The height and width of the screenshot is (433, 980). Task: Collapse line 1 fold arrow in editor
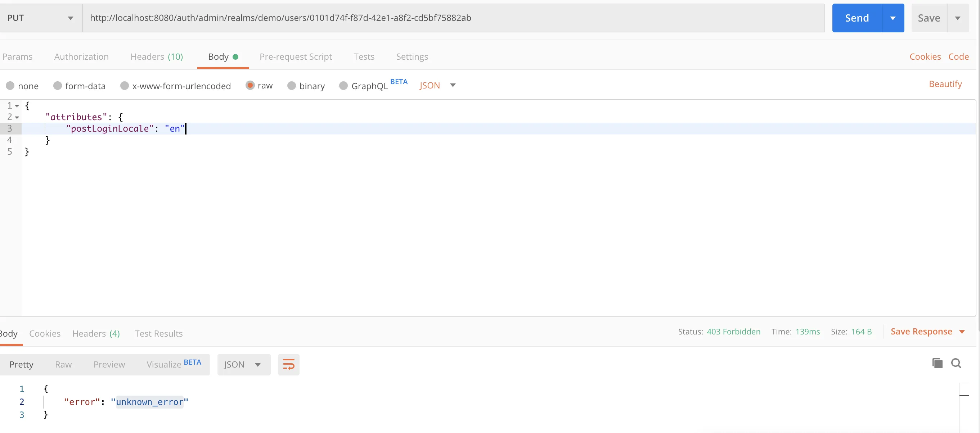point(17,106)
